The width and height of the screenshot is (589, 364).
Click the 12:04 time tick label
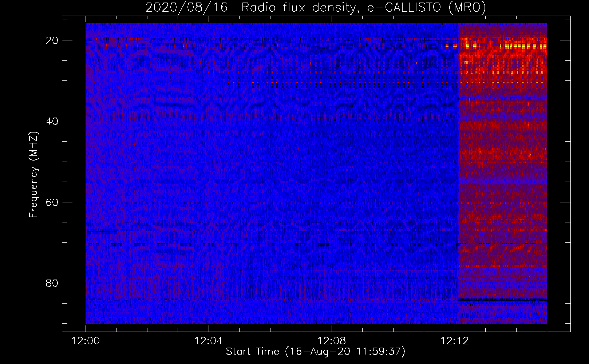(x=209, y=341)
